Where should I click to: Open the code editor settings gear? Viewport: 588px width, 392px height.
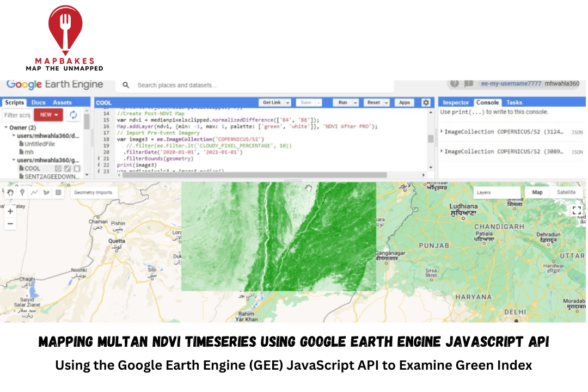point(426,102)
